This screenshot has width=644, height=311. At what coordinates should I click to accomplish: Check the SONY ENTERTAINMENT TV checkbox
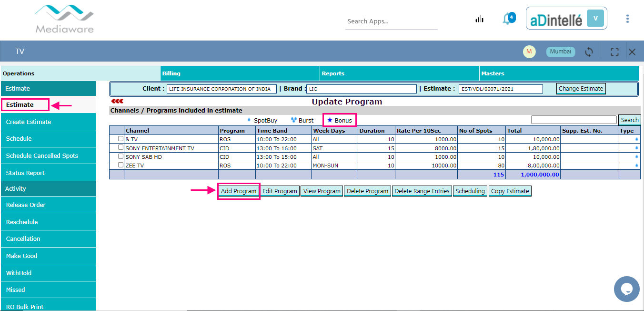pos(121,147)
